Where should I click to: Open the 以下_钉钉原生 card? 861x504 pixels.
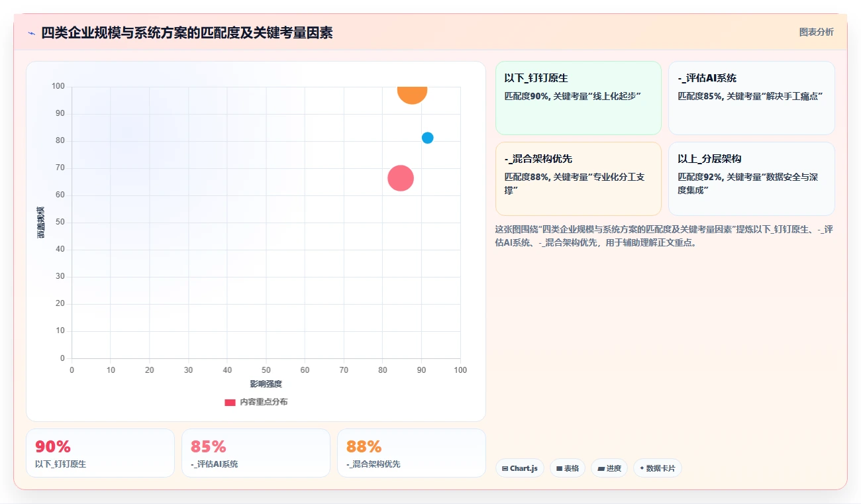pyautogui.click(x=578, y=98)
